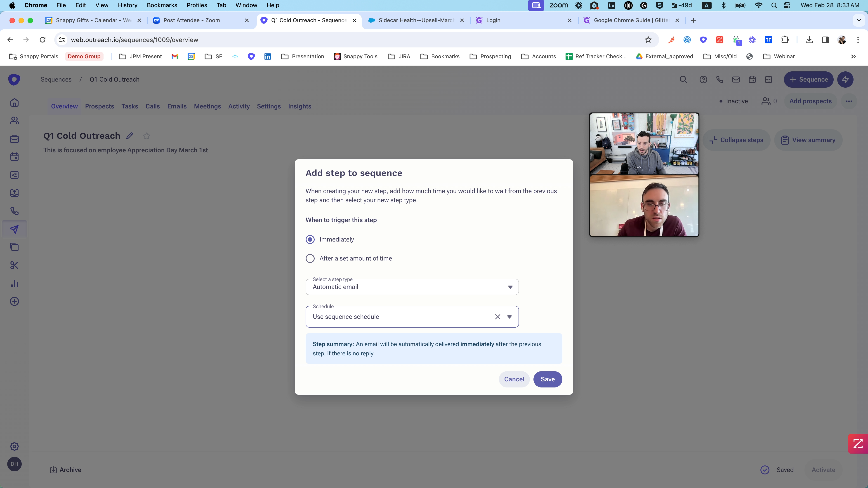
Task: Open the Insights tab
Action: tap(300, 106)
